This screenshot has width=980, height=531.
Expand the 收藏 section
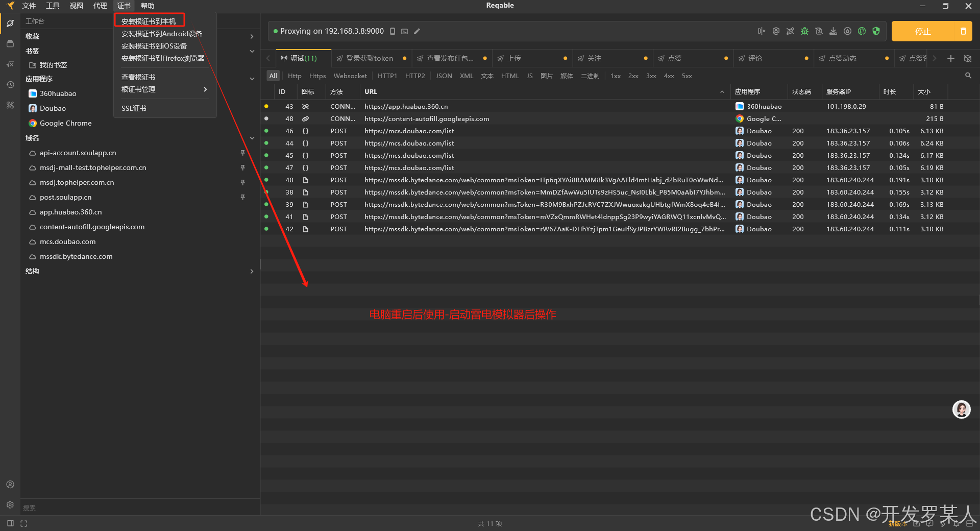252,36
